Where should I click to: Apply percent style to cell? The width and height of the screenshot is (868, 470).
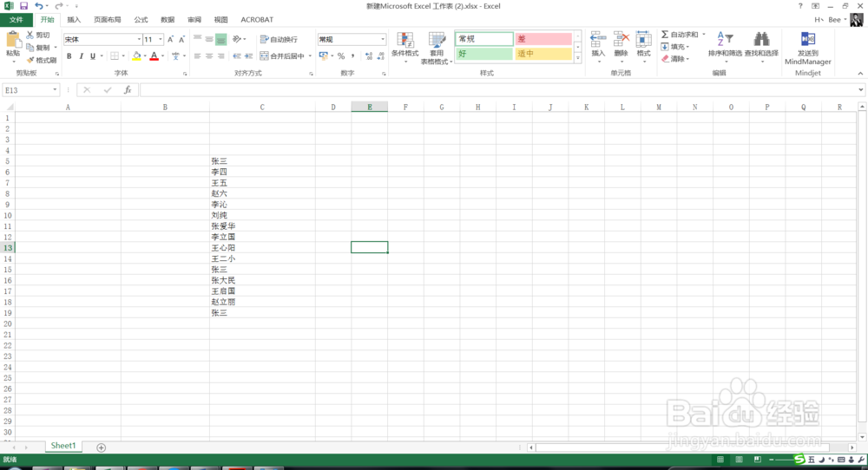point(341,55)
